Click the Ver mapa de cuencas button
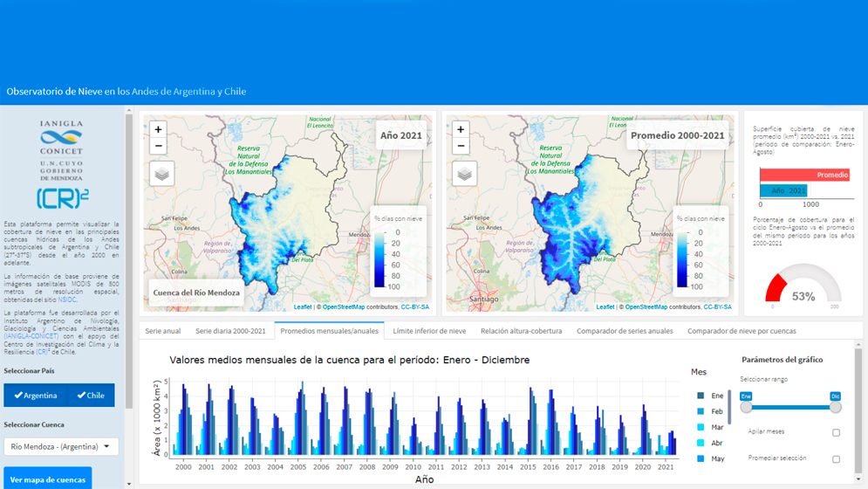The height and width of the screenshot is (489, 868). [x=48, y=479]
